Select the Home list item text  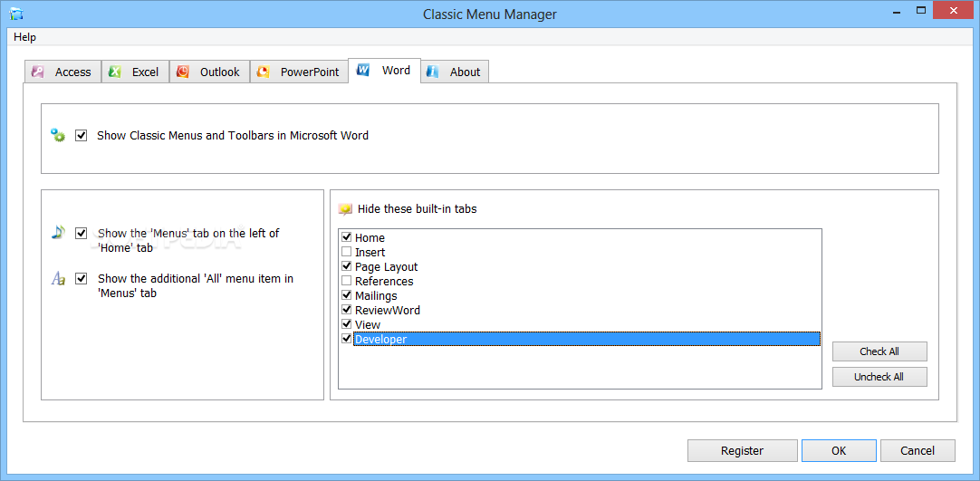coord(370,238)
